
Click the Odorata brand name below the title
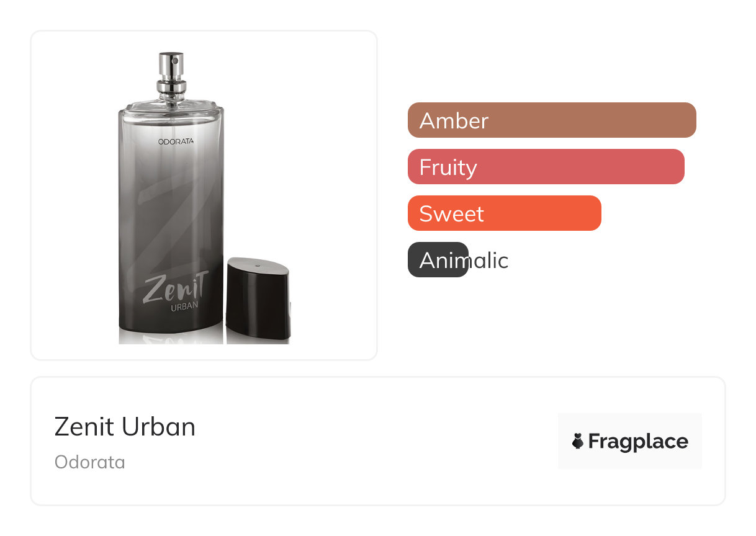pyautogui.click(x=90, y=462)
